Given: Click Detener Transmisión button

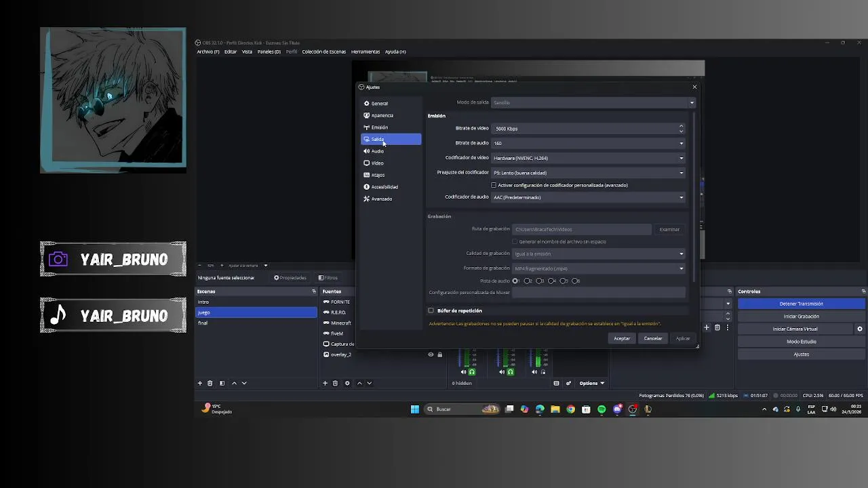Looking at the screenshot, I should click(x=801, y=304).
